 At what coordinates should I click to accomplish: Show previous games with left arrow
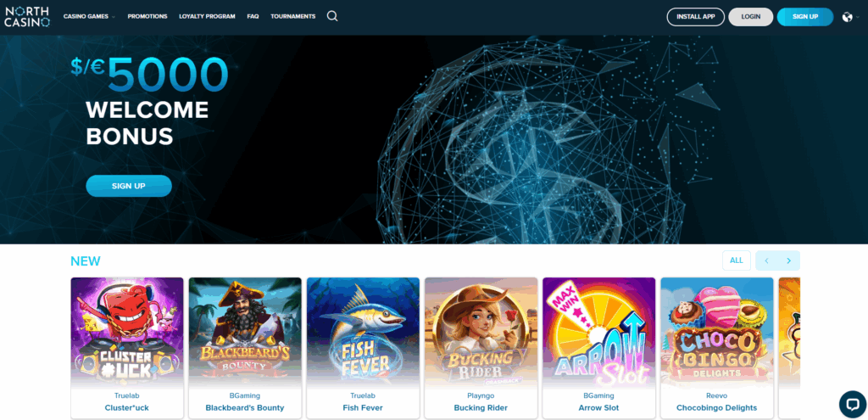pyautogui.click(x=766, y=260)
